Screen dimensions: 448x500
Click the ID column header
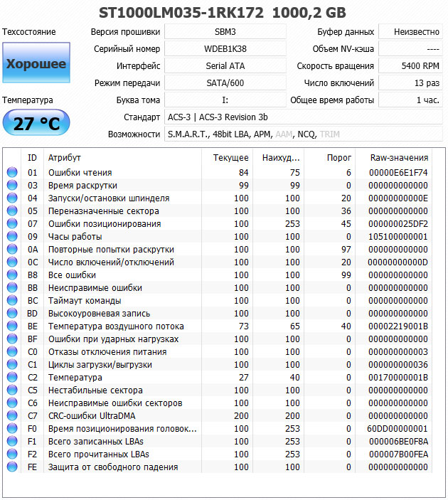32,157
